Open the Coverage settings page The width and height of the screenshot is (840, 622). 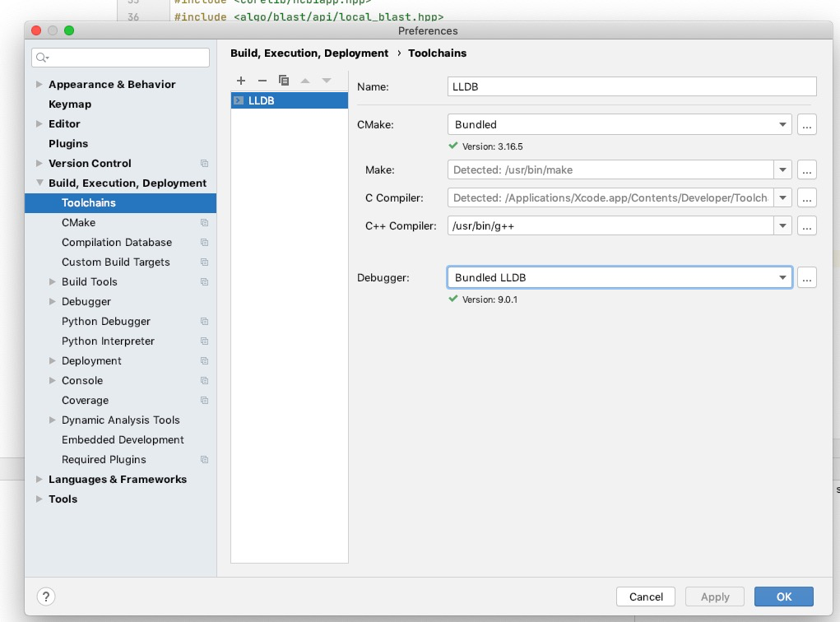(x=86, y=400)
